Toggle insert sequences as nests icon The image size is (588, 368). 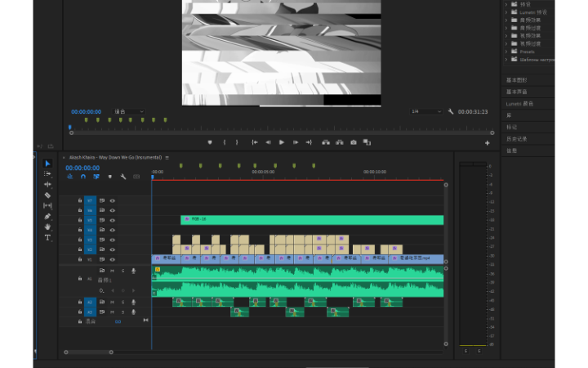pos(69,177)
